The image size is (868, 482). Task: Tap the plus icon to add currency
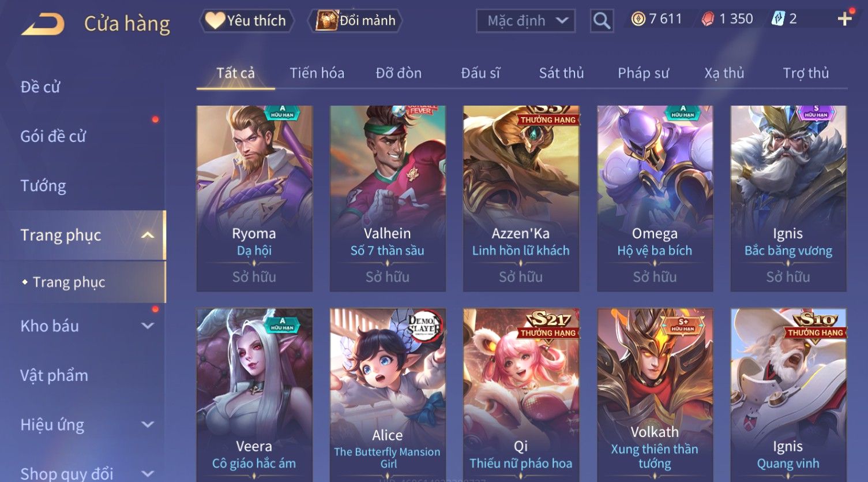click(845, 19)
